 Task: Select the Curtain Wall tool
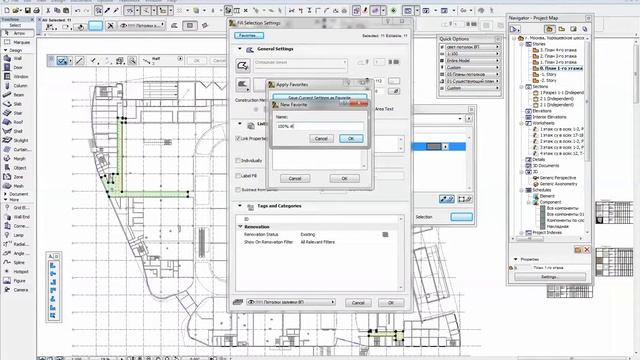coord(17,149)
